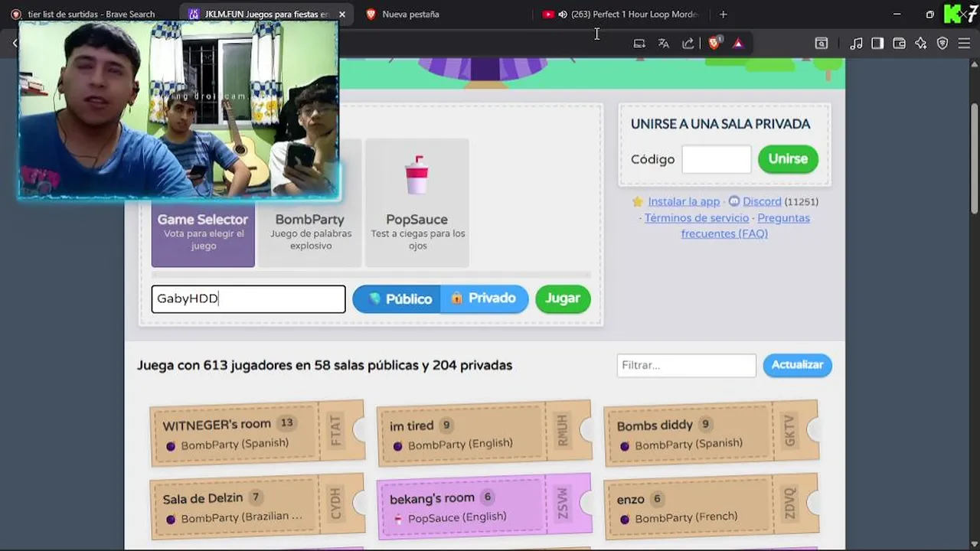Switch to the YouTube Perfect 1 Hour Loop tab
This screenshot has height=551, width=980.
click(x=634, y=14)
